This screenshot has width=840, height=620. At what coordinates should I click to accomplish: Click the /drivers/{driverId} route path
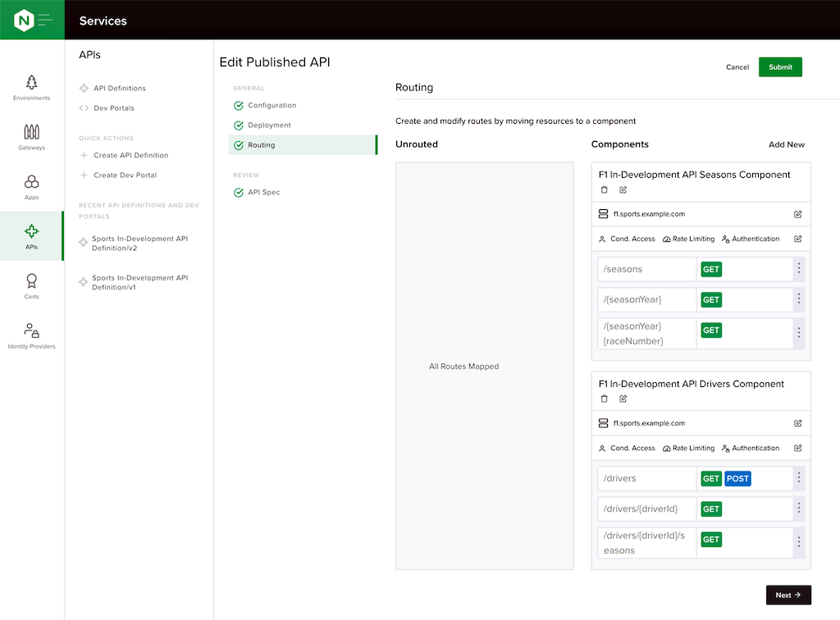pyautogui.click(x=640, y=509)
